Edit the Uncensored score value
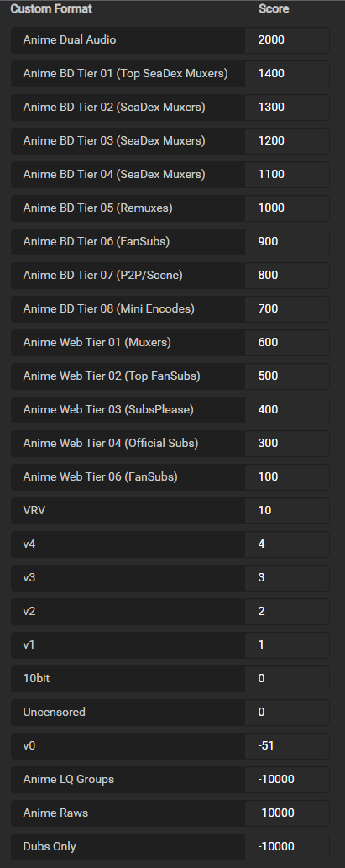 pos(287,712)
